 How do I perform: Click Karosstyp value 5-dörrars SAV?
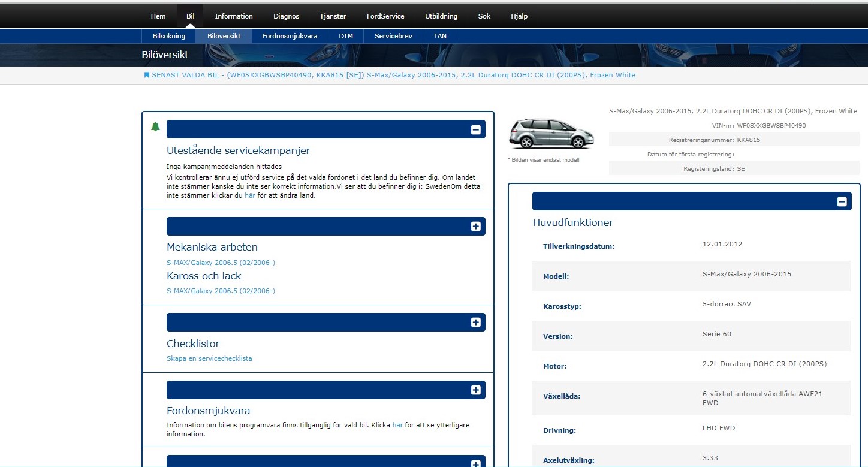727,304
